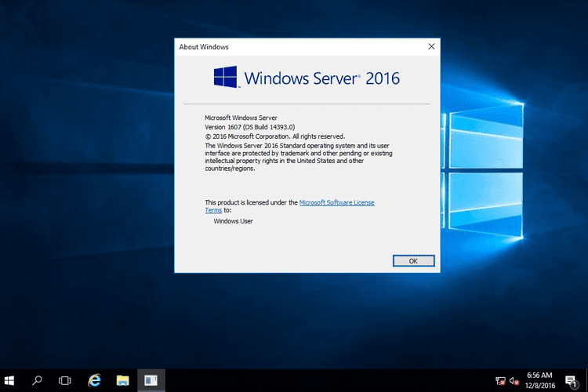Click the '© 2016 Microsoft Corporation' copyright line
The width and height of the screenshot is (588, 392).
coord(274,136)
